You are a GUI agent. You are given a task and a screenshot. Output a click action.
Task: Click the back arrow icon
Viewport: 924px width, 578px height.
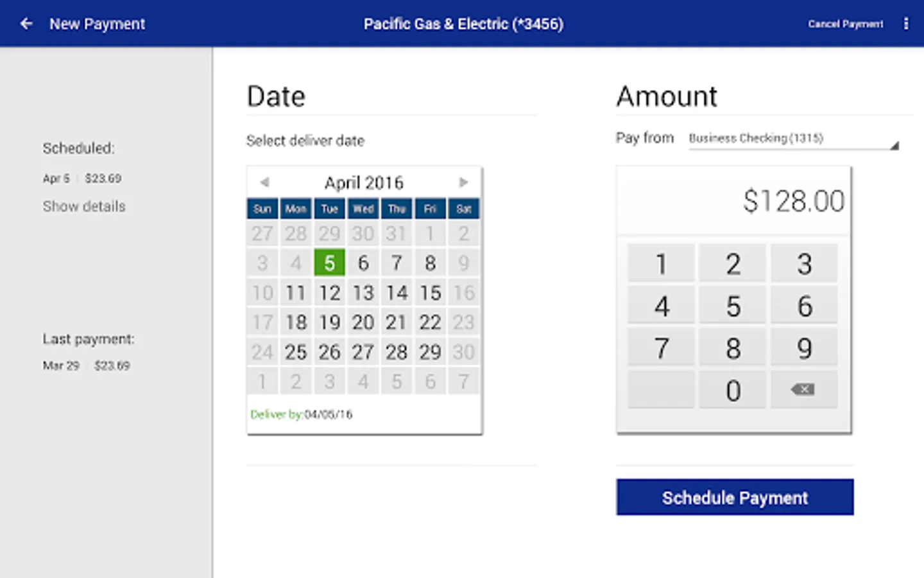26,24
